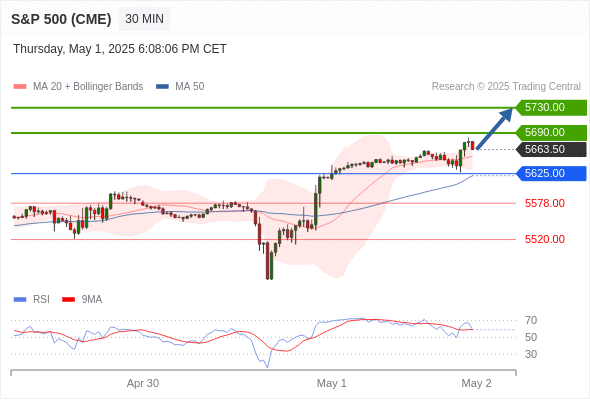Viewport: 590px width, 400px height.
Task: Click the 5578.00 red support label
Action: tap(544, 204)
